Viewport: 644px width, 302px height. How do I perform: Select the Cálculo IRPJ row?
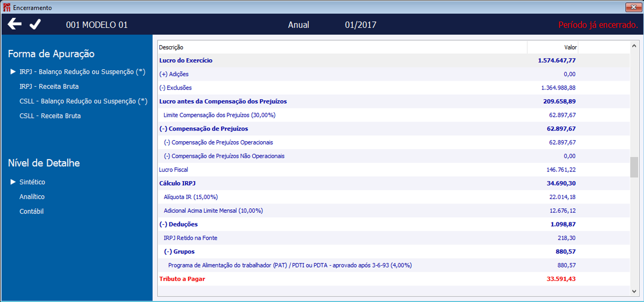click(393, 183)
